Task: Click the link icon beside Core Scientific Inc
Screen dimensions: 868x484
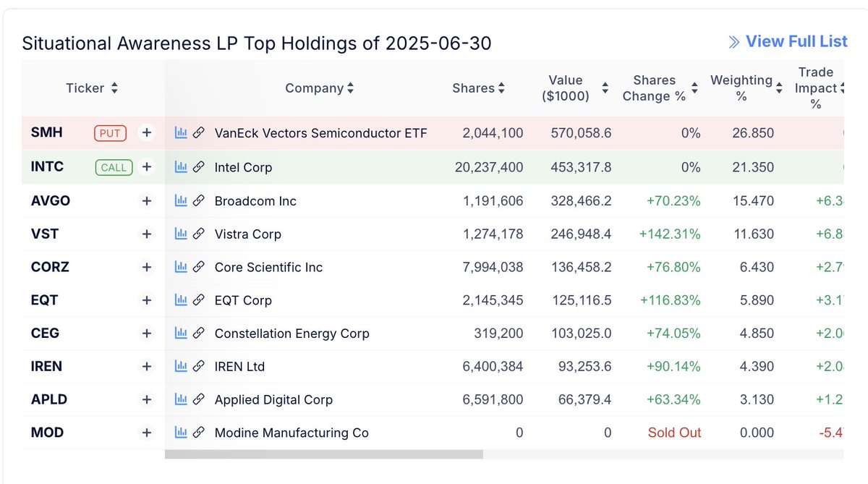Action: [x=198, y=267]
